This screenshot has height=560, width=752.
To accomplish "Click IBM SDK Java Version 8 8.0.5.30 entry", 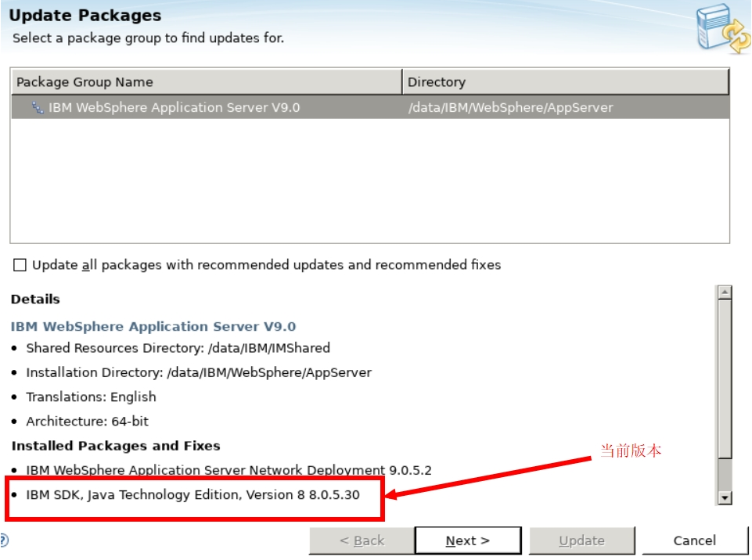I will (x=192, y=495).
